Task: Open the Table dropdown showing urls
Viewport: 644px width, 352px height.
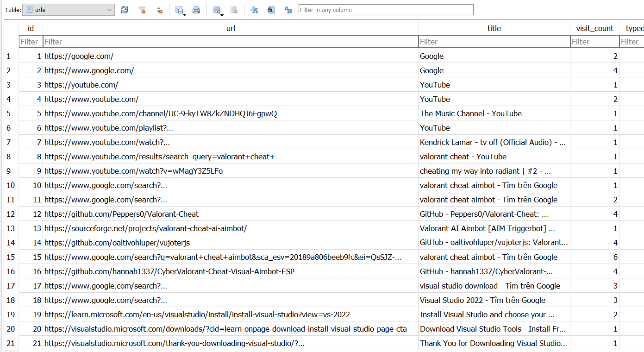Action: pos(69,10)
